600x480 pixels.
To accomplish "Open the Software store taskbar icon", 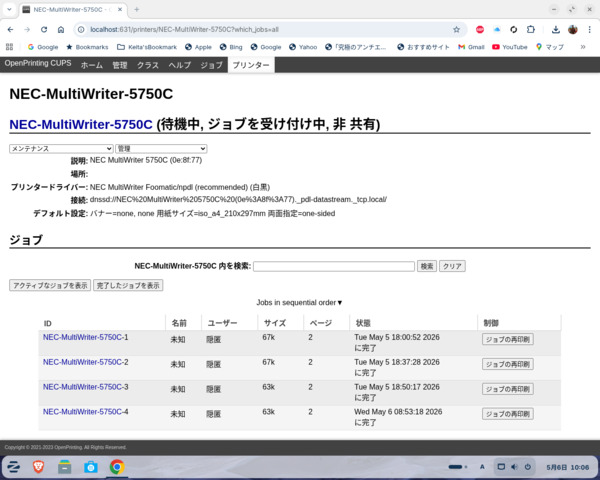I will point(91,467).
